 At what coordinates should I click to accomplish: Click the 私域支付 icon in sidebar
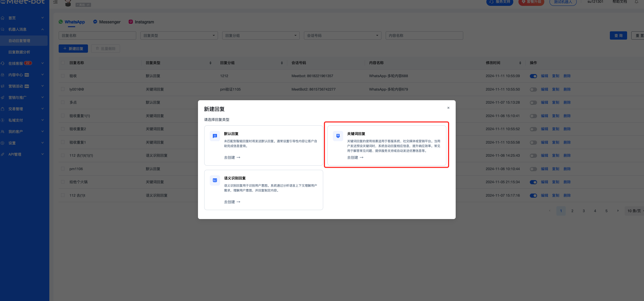click(3, 120)
